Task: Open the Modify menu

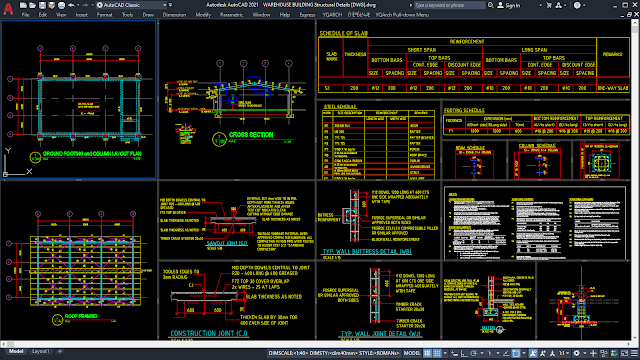Action: (203, 15)
